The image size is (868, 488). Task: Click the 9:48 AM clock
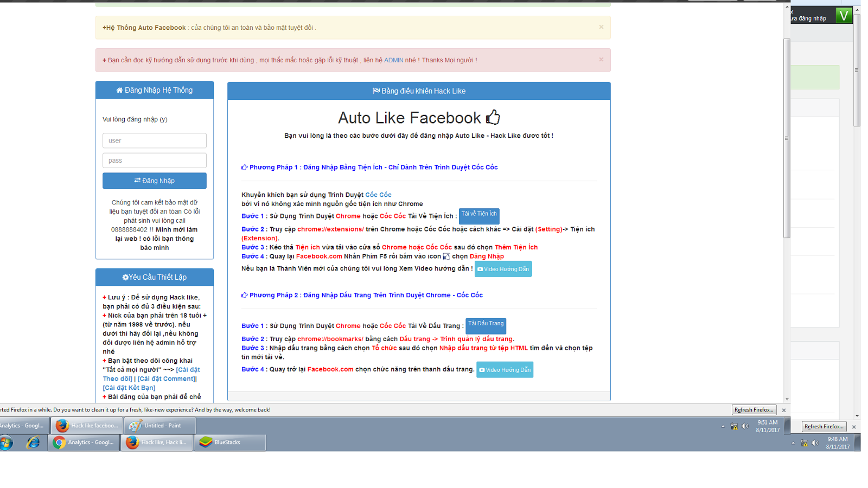(x=838, y=443)
